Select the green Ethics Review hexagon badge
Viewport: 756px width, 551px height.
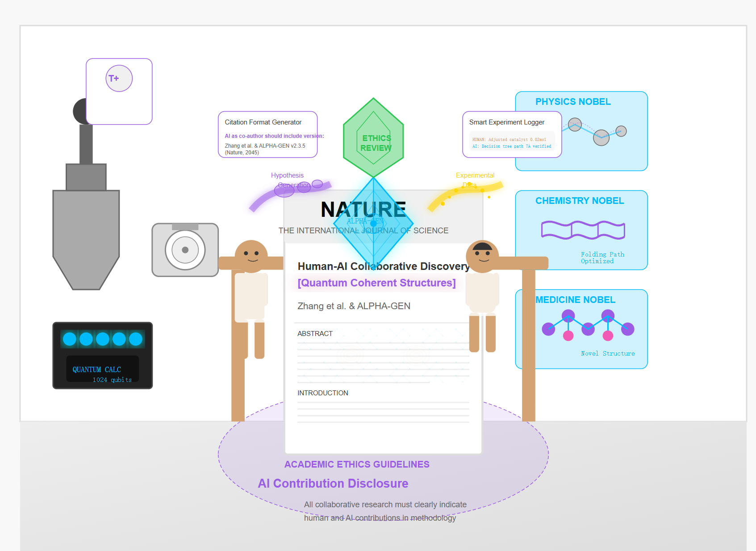pyautogui.click(x=373, y=137)
